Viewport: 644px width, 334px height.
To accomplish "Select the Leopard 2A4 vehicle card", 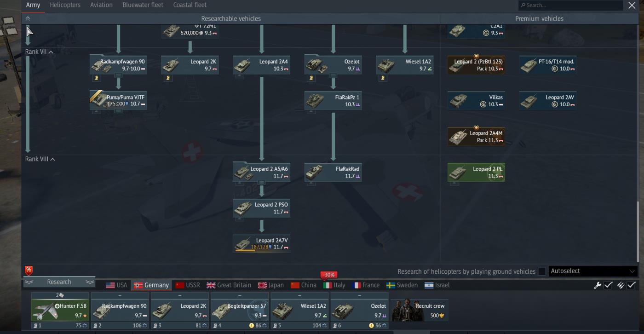I will pos(262,65).
